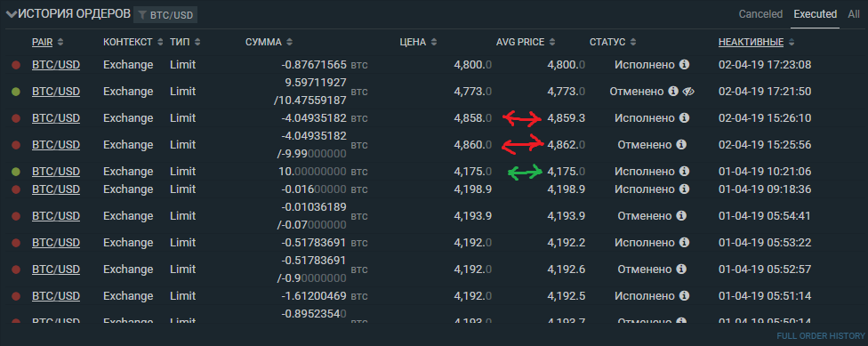Open info icon for the 09:18:36 order

(x=684, y=189)
